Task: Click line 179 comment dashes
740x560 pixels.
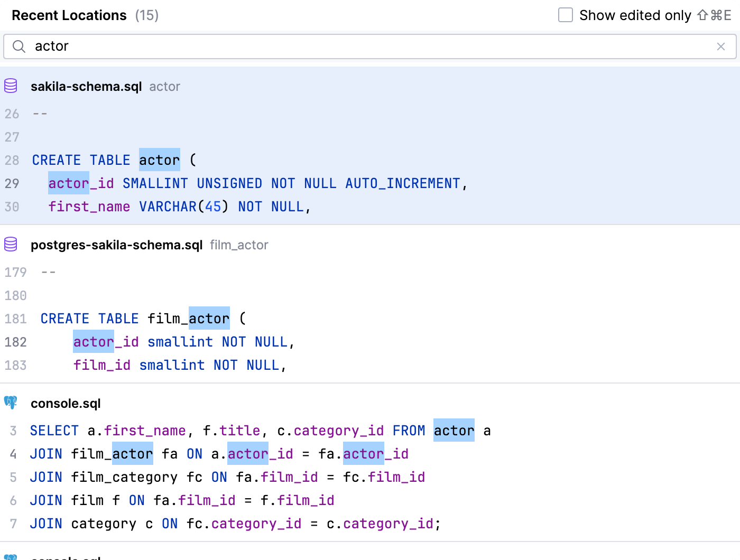Action: [x=49, y=272]
